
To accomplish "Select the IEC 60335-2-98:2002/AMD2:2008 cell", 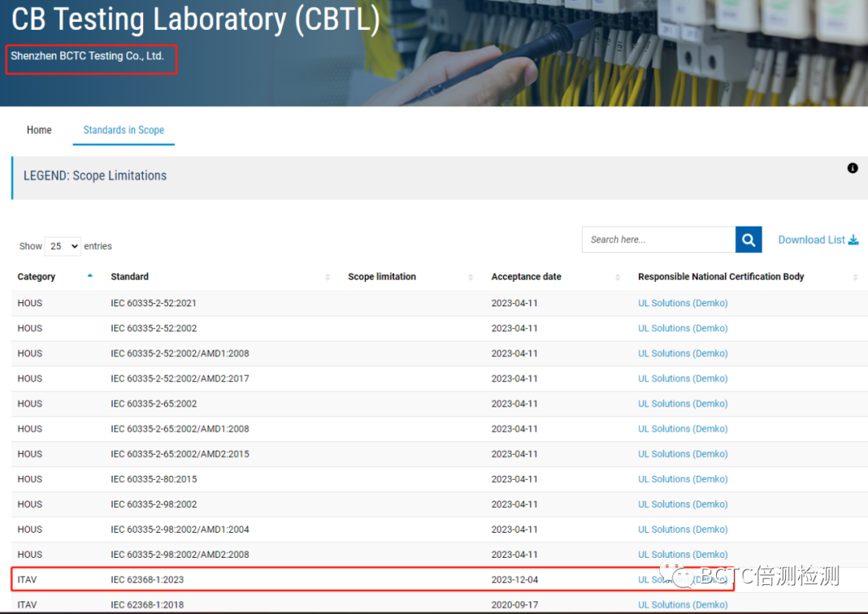I will point(180,555).
